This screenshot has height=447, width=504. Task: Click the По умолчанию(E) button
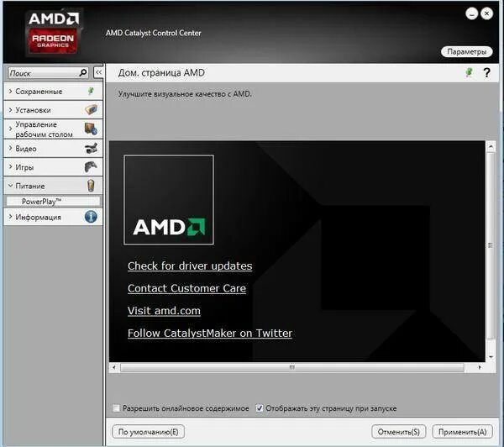148,432
